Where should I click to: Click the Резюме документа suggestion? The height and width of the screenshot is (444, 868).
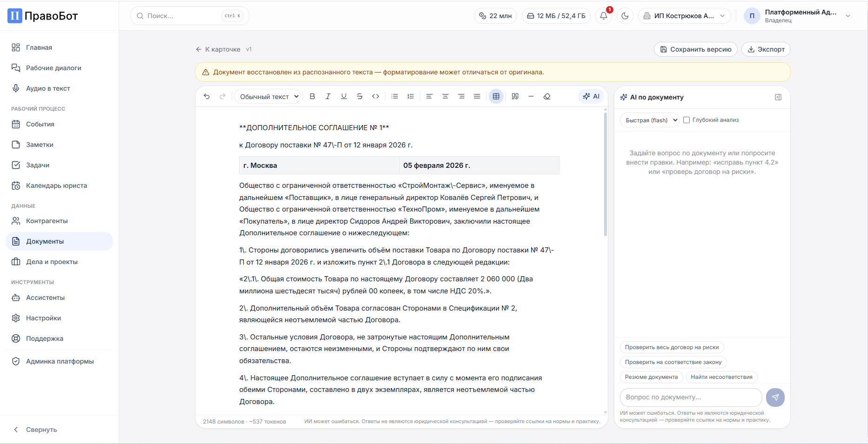coord(651,377)
